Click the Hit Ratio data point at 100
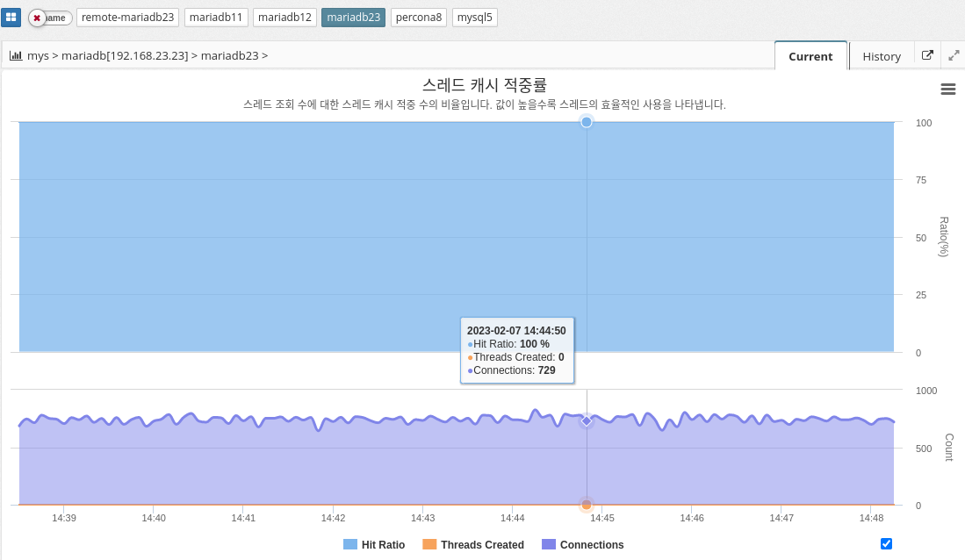The width and height of the screenshot is (965, 560). click(x=587, y=122)
